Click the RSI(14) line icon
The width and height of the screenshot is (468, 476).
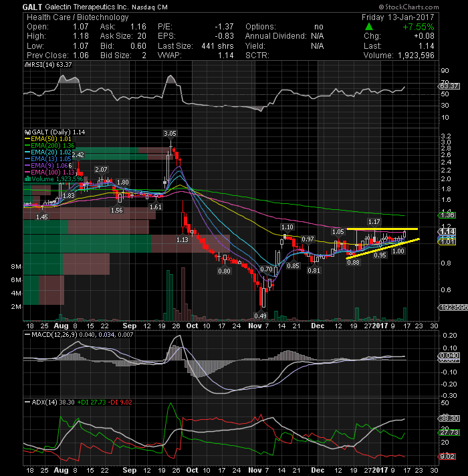point(27,65)
